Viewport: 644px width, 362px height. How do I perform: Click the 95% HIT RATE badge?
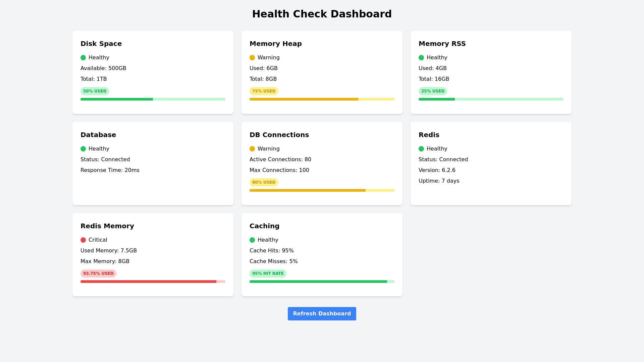click(x=268, y=274)
